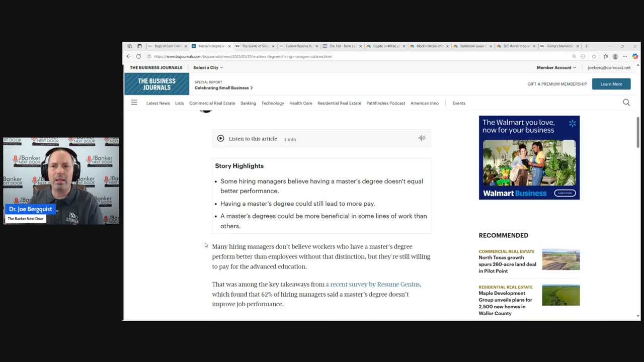Expand the Member Account dropdown

click(556, 67)
